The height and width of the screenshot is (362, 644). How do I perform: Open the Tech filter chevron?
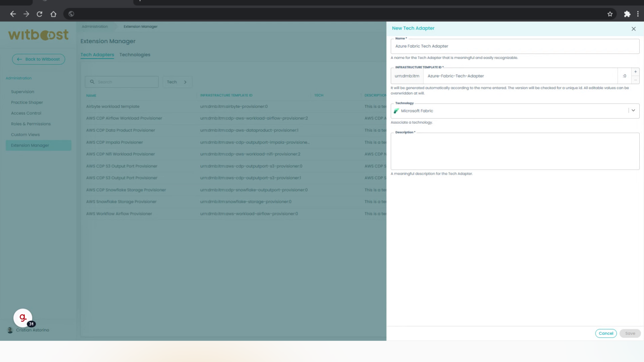185,82
